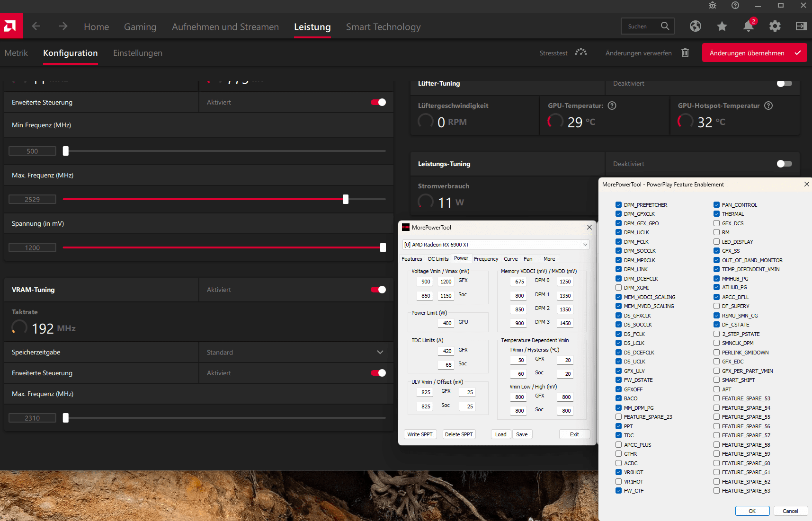Open the web browser globe icon
This screenshot has height=521, width=812.
coord(695,26)
